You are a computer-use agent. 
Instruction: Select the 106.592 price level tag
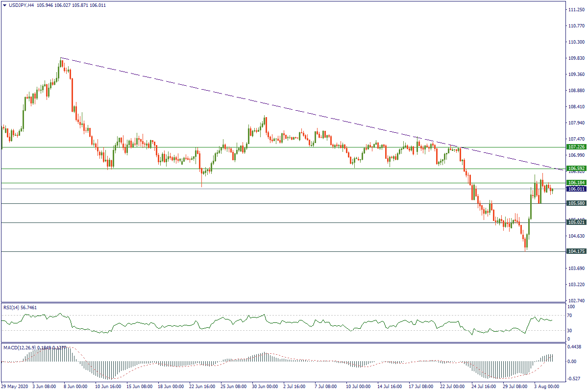point(574,169)
